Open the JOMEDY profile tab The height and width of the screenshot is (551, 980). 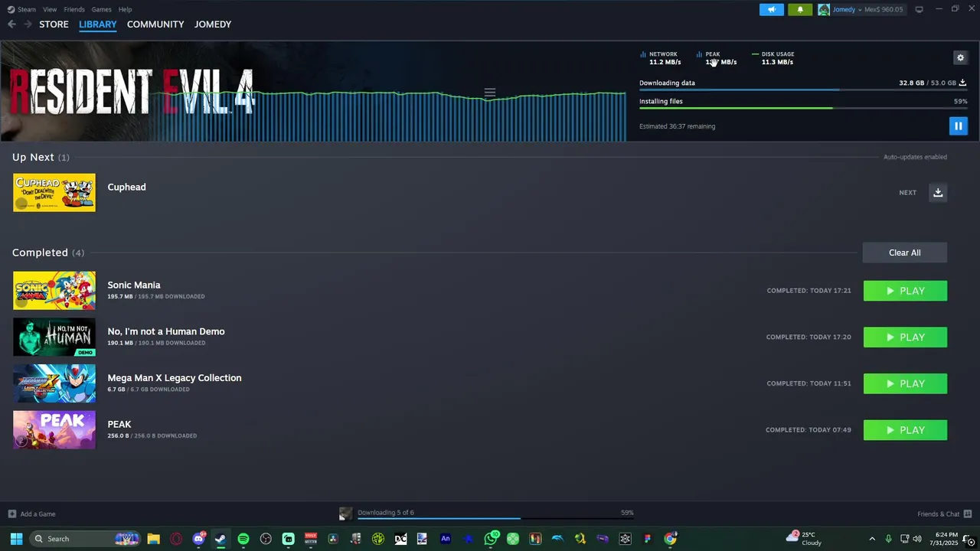coord(213,24)
